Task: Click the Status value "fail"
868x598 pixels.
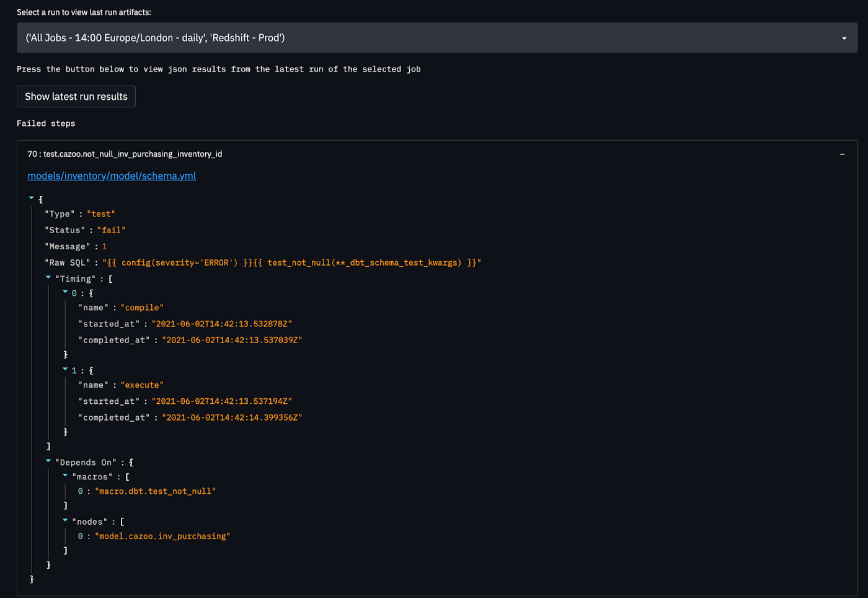Action: (x=111, y=230)
